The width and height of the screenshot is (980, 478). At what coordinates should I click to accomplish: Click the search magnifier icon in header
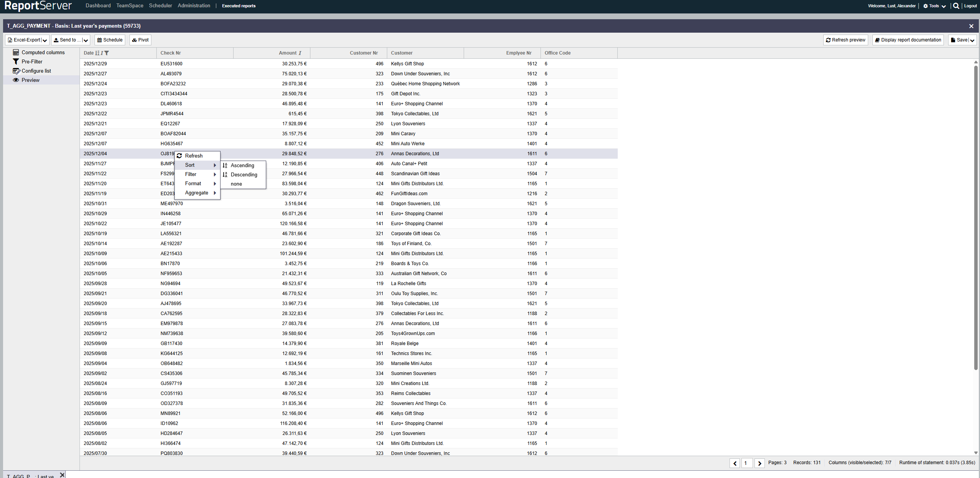(x=956, y=6)
